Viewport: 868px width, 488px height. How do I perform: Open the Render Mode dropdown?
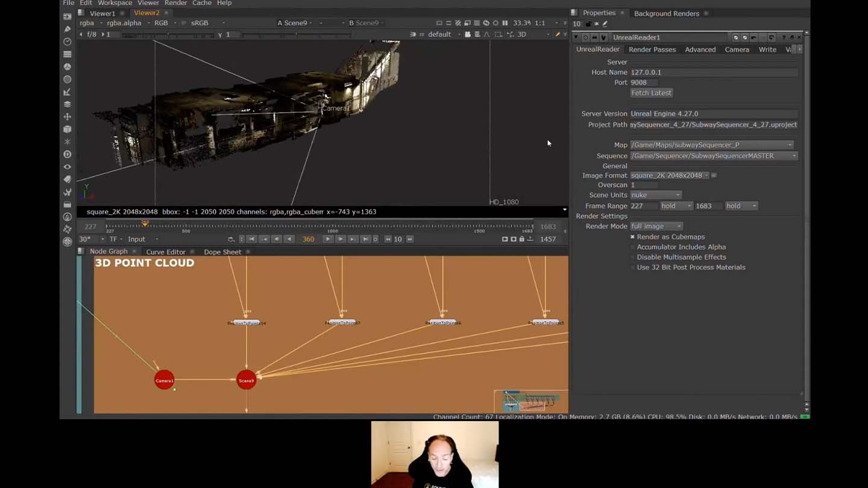pyautogui.click(x=656, y=226)
